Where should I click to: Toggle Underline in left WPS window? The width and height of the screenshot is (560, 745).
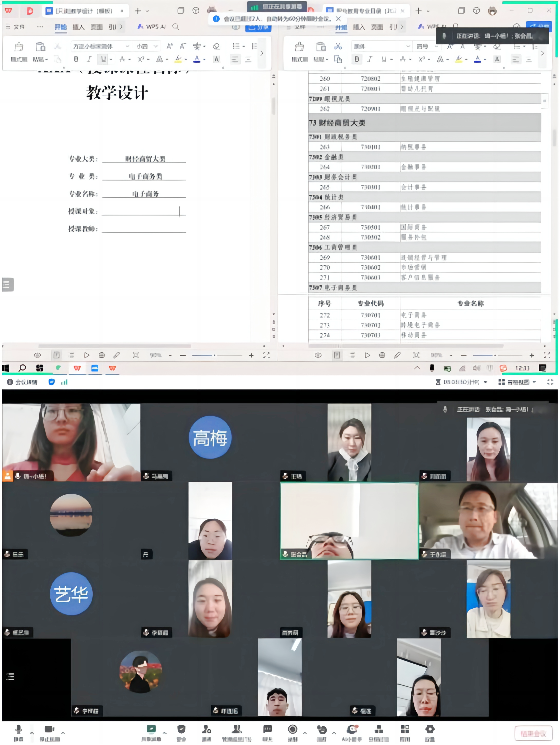103,59
